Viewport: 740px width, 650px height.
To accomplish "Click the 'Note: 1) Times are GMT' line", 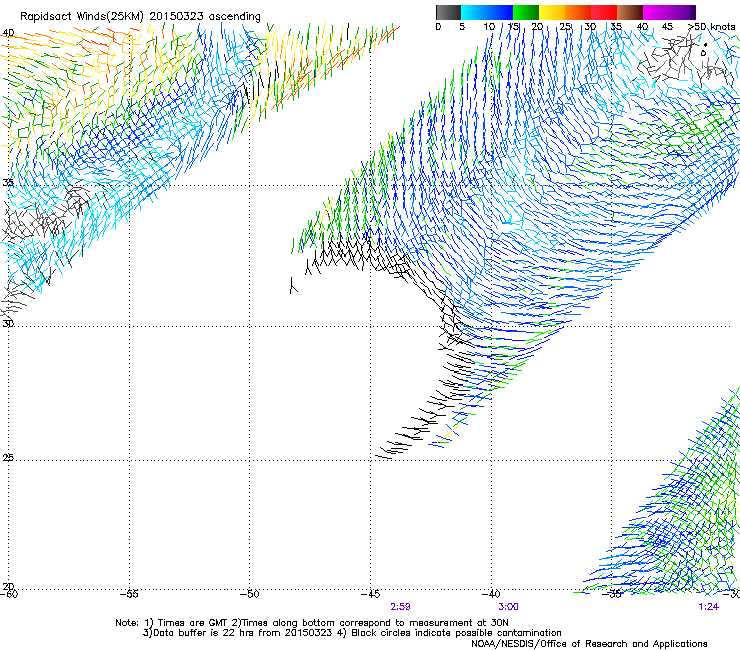I will (312, 623).
